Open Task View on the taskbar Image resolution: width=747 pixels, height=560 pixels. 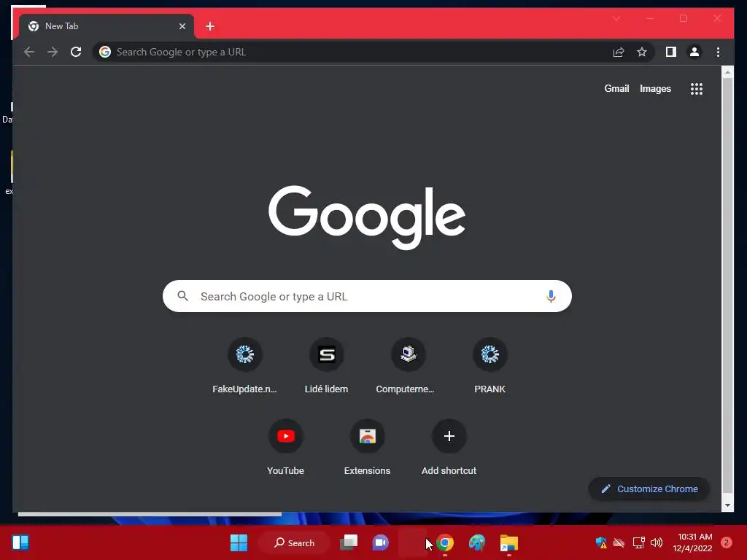click(x=349, y=542)
